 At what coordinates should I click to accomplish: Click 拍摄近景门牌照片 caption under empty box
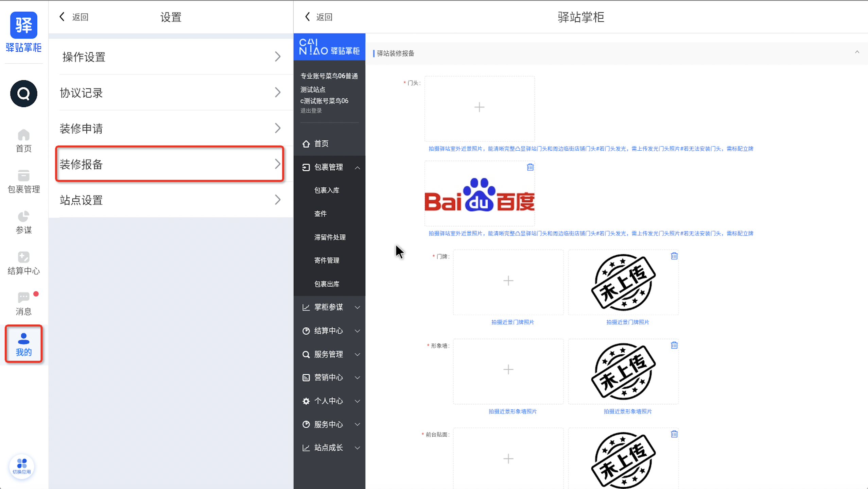[x=513, y=322]
